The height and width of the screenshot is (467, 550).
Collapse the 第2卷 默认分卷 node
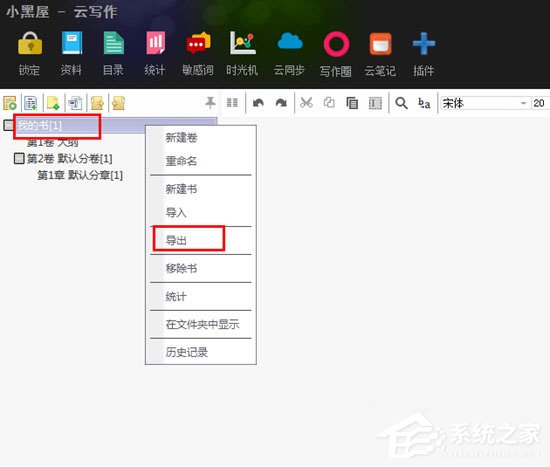(x=19, y=158)
